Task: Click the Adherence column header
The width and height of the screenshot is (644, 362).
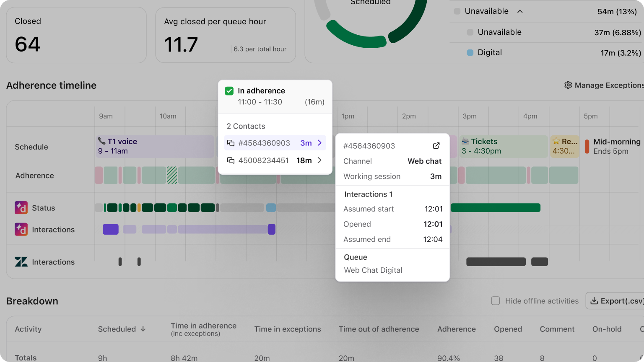Action: [457, 329]
